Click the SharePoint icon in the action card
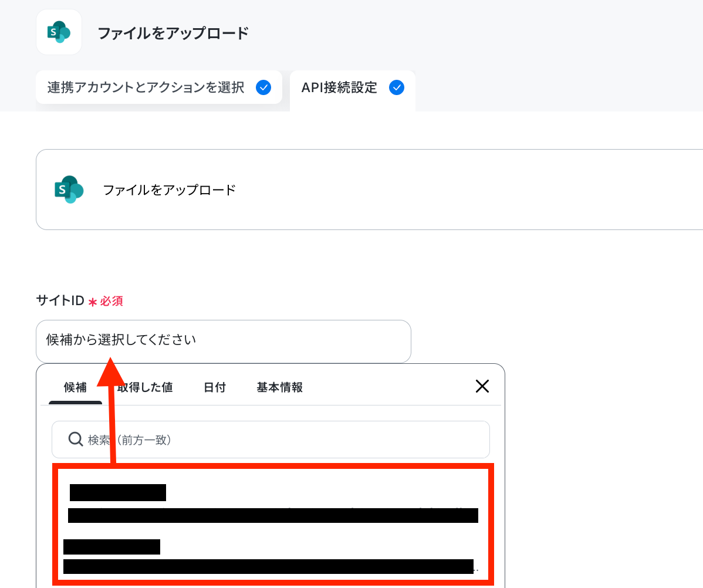 [69, 190]
